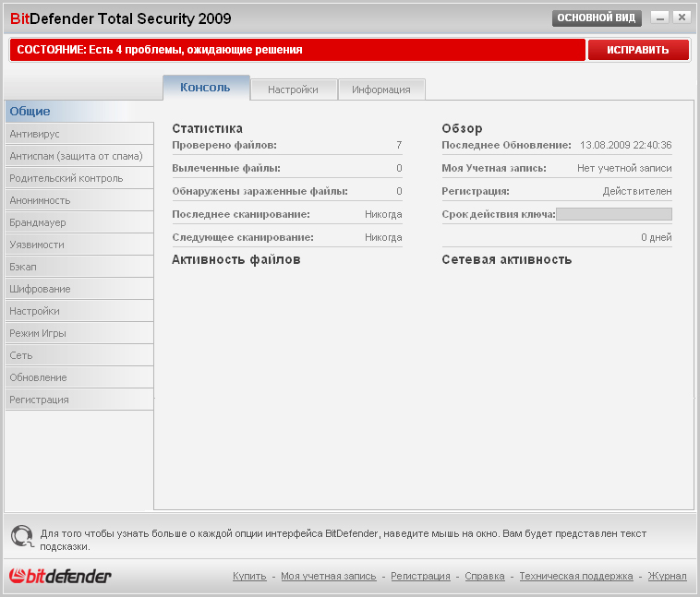Open Настройки in the sidebar

[x=79, y=311]
